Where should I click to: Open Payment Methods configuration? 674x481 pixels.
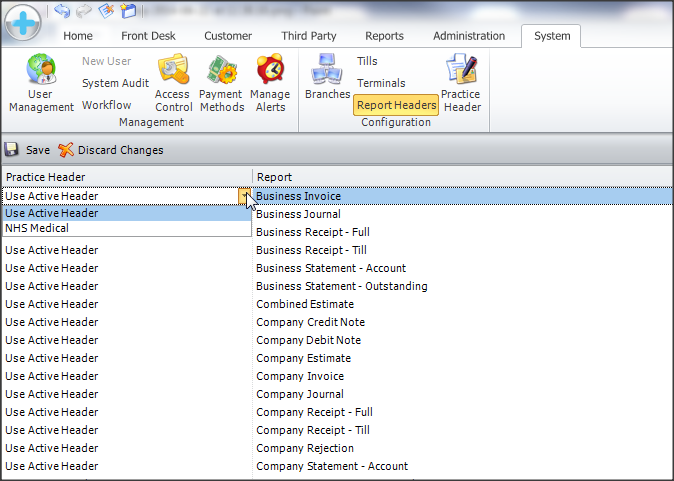coord(221,84)
